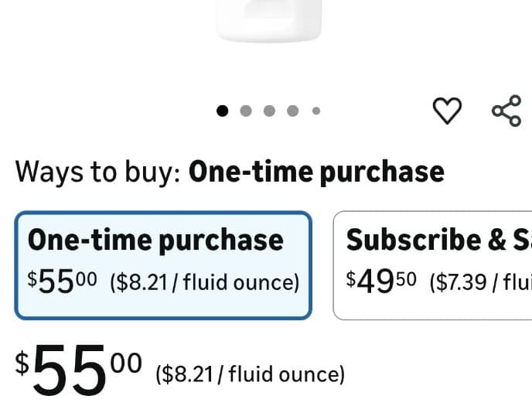Jump to the second image carousel dot
Viewport: 532px width, 413px height.
click(x=246, y=111)
